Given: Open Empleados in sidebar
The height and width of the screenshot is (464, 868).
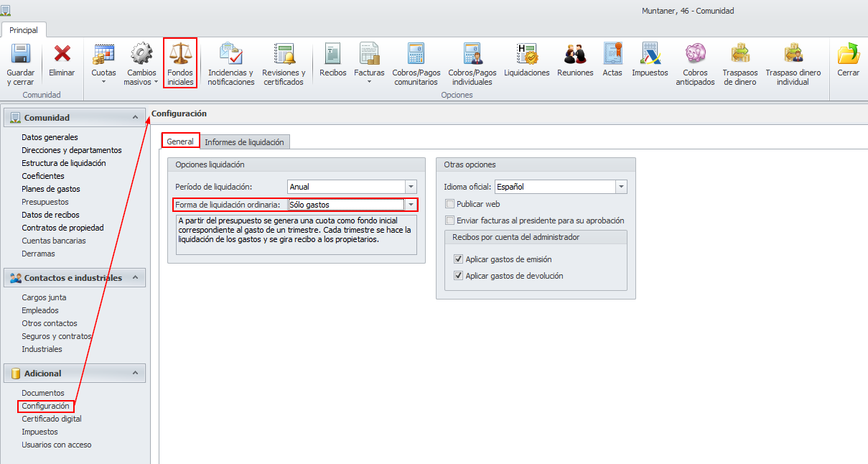Looking at the screenshot, I should [x=40, y=310].
